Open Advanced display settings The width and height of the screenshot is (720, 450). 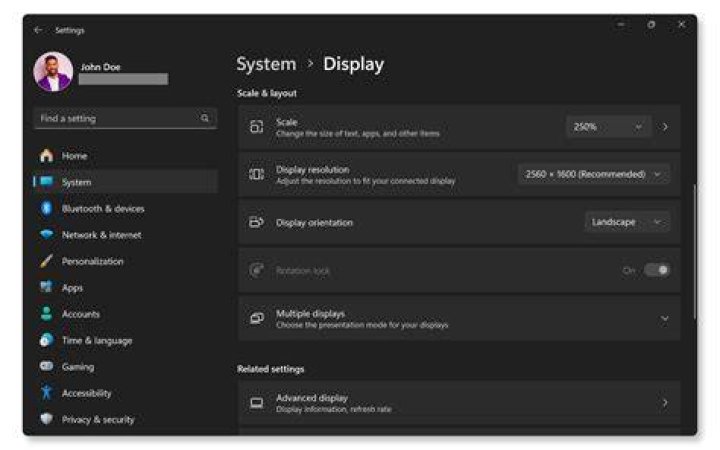[x=459, y=403]
